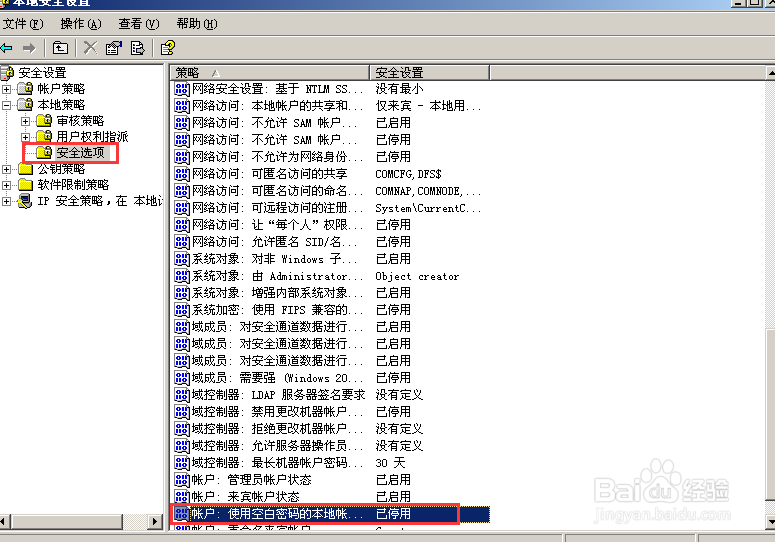The width and height of the screenshot is (775, 542).
Task: Click the COMCFG, DFS$ setting value
Action: (x=408, y=174)
